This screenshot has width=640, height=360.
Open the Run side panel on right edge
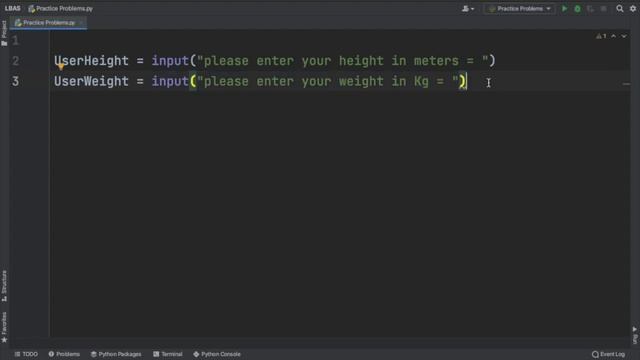[635, 335]
